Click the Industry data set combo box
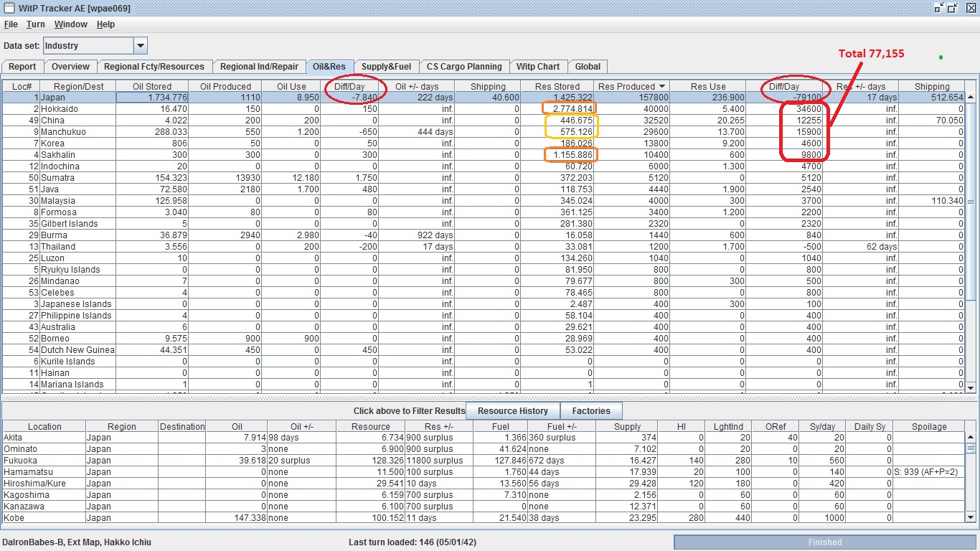This screenshot has height=551, width=980. [95, 46]
